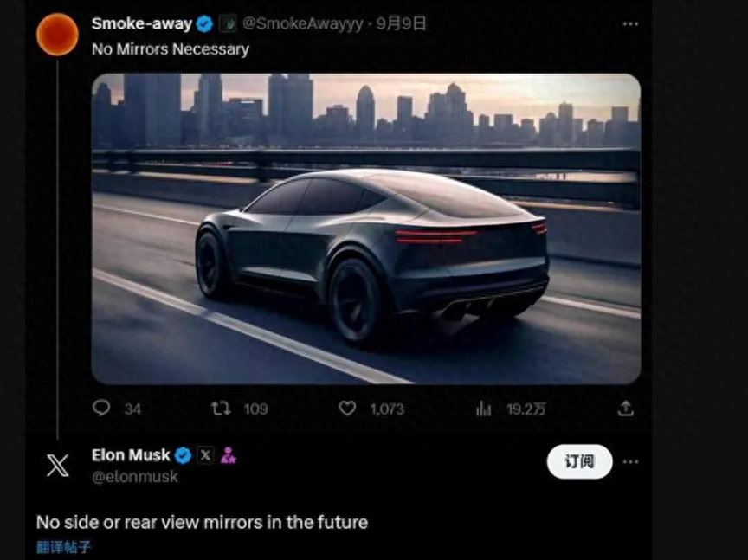The width and height of the screenshot is (748, 560).
Task: Click the repost icon showing 109
Action: pyautogui.click(x=221, y=409)
